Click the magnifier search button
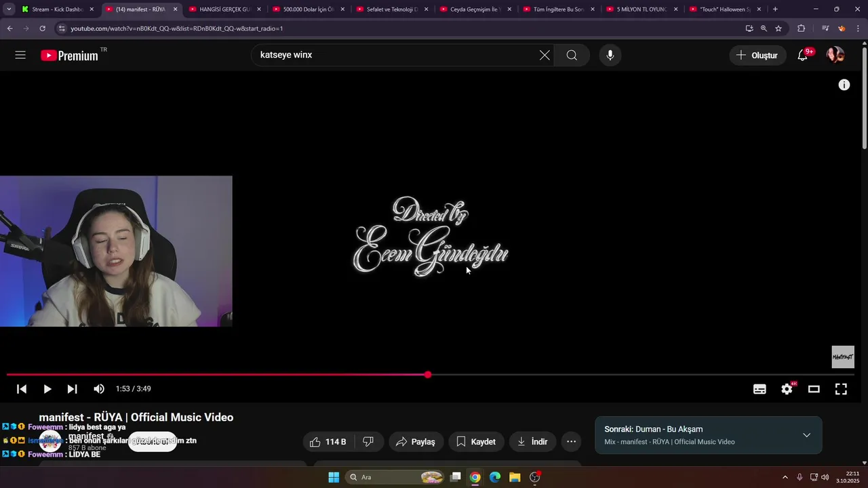Viewport: 868px width, 488px height. [x=572, y=55]
